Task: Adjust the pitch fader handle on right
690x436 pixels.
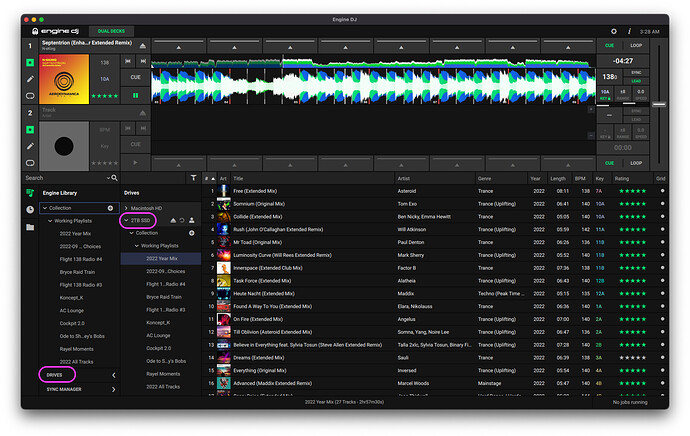Action: tap(659, 104)
